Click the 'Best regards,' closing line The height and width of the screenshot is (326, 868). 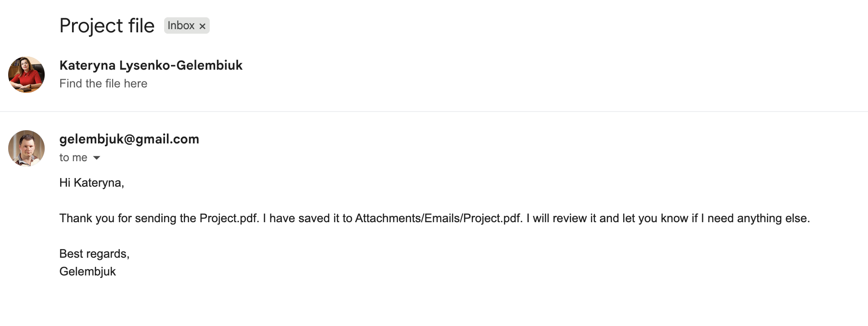(94, 254)
